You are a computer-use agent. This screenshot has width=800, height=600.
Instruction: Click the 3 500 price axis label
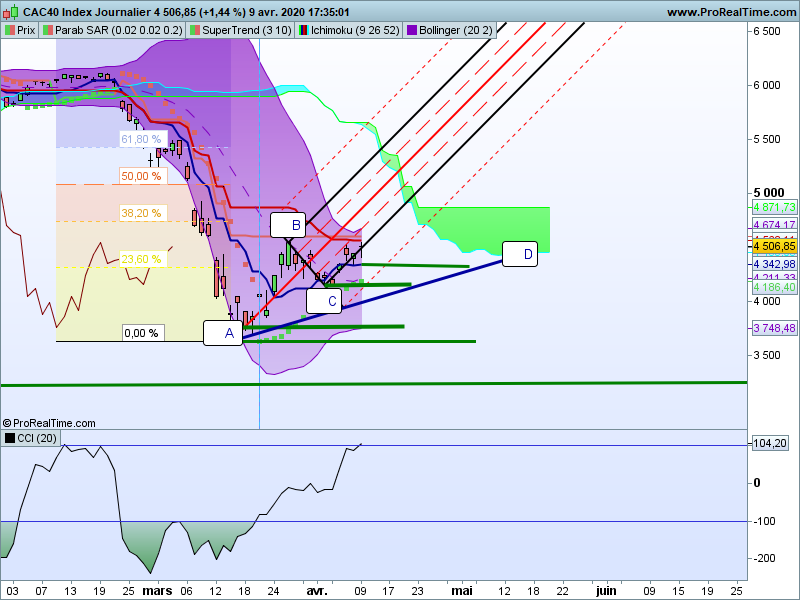(x=767, y=355)
